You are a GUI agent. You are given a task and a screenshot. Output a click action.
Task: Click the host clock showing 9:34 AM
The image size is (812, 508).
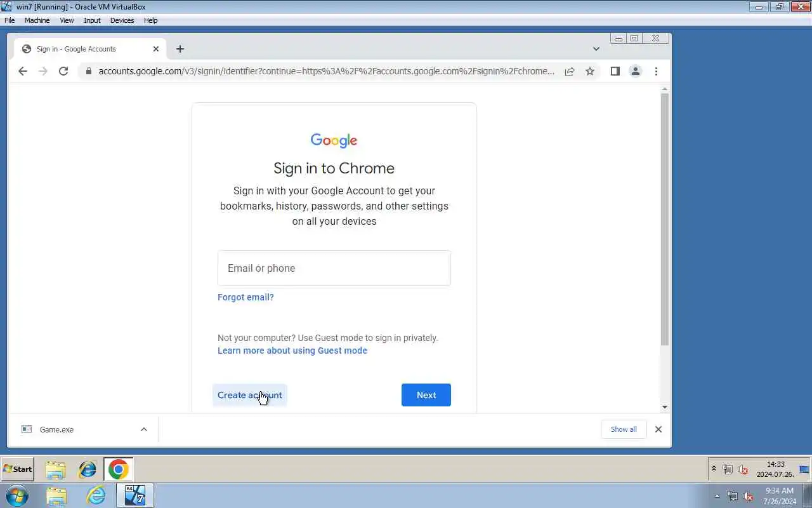coord(780,496)
